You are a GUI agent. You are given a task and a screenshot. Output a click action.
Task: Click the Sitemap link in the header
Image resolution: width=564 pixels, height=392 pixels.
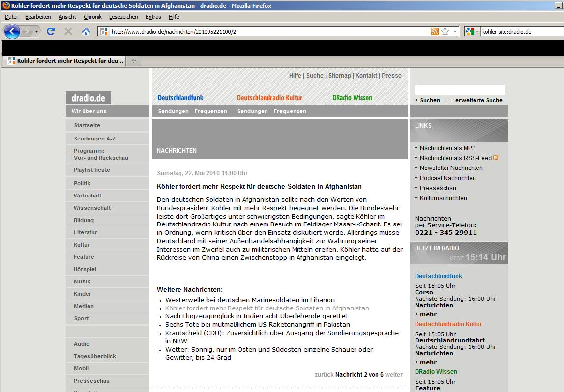[x=340, y=76]
